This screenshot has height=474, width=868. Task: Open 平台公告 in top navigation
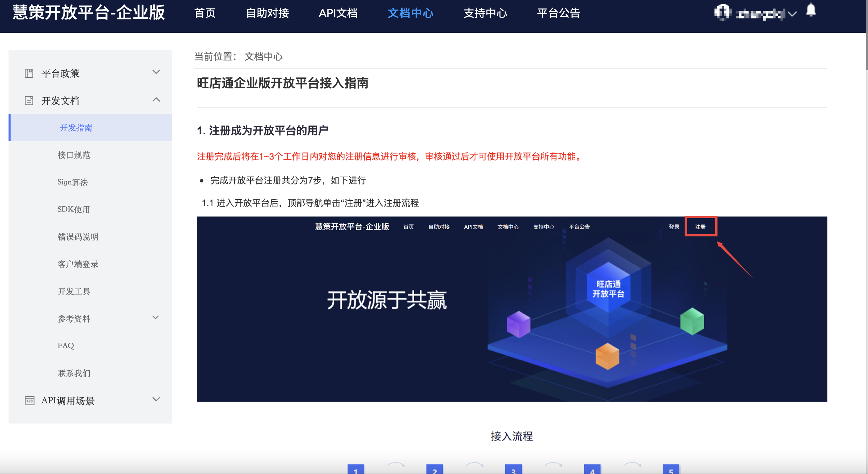(x=559, y=13)
